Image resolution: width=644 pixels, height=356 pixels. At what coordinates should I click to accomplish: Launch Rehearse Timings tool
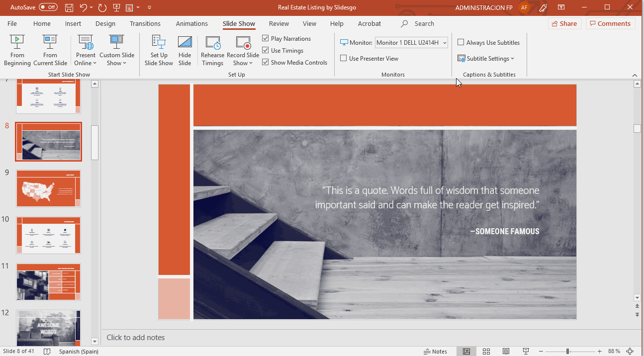[x=212, y=50]
